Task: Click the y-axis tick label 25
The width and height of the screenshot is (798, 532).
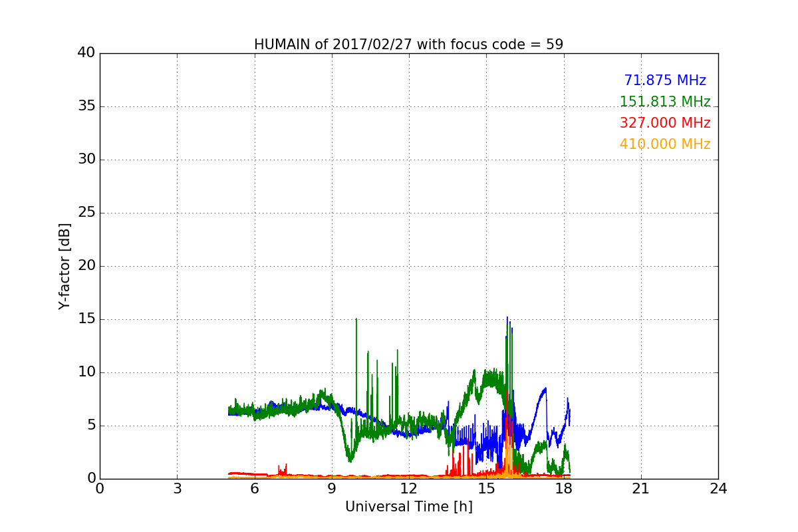Action: click(x=86, y=213)
